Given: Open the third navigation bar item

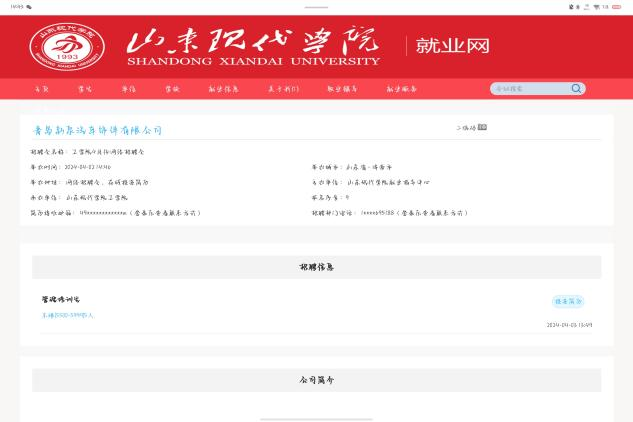Looking at the screenshot, I should 129,89.
